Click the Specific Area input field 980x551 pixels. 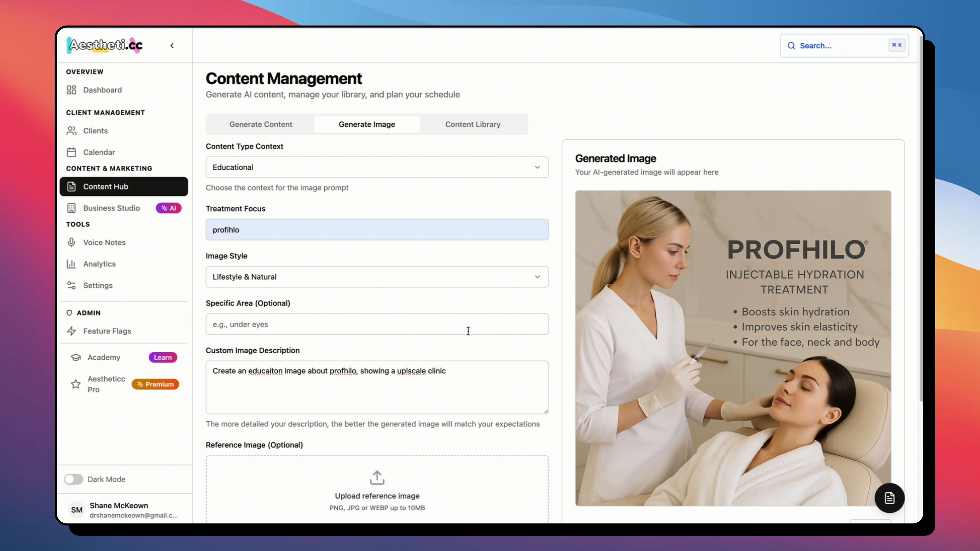pyautogui.click(x=377, y=324)
